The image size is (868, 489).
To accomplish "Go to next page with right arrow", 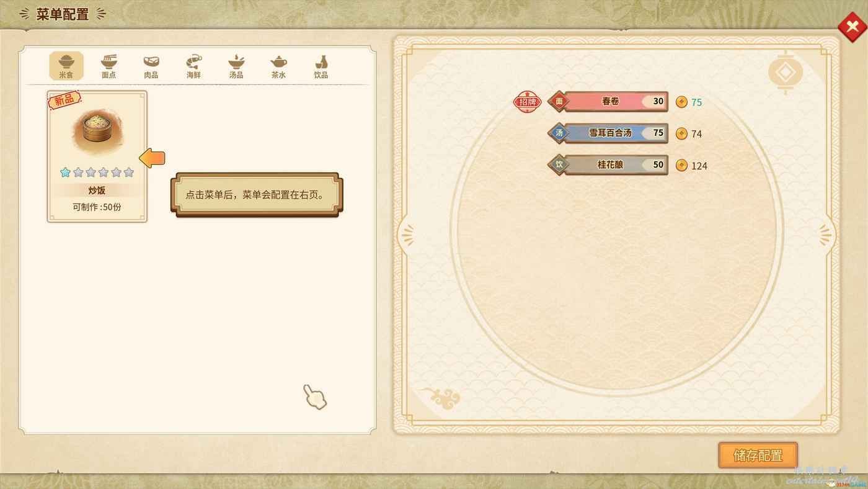I will pos(825,235).
